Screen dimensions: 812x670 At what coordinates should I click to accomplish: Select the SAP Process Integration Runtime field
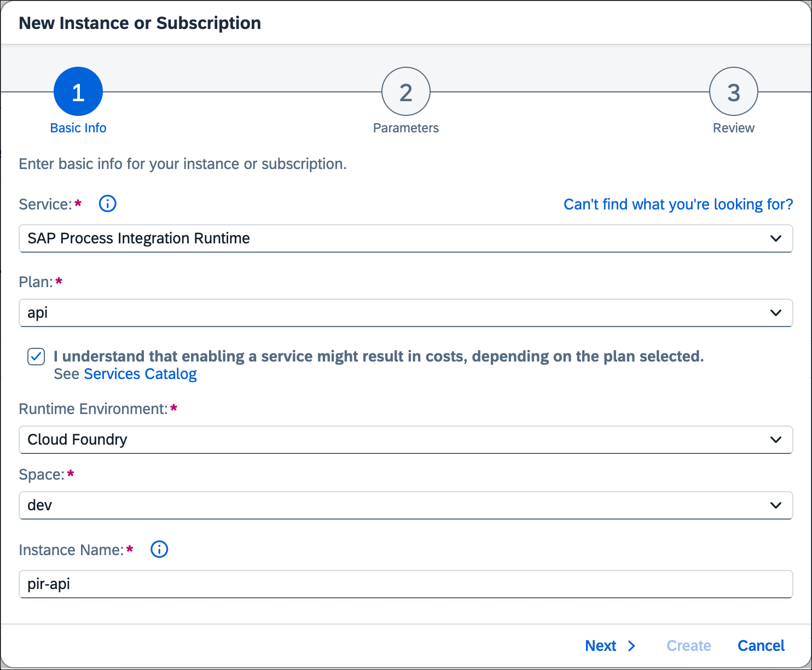click(406, 238)
